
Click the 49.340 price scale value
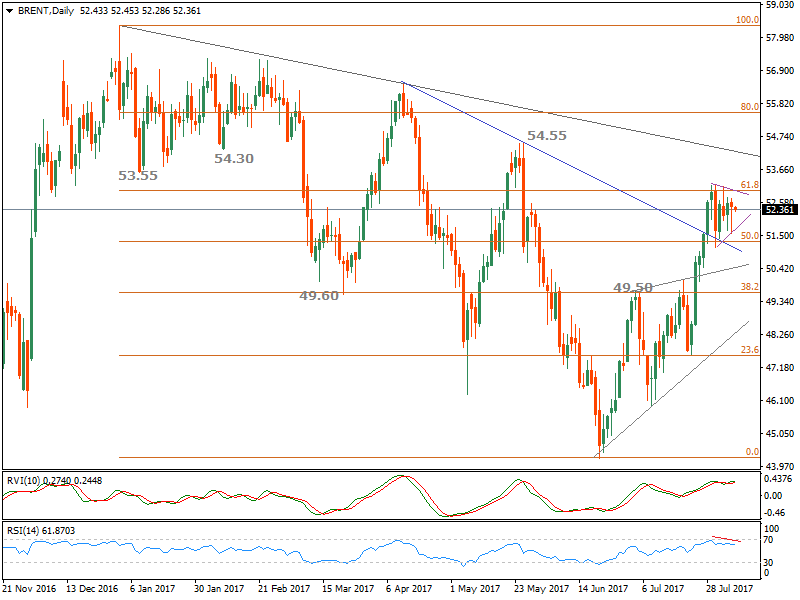pos(780,302)
